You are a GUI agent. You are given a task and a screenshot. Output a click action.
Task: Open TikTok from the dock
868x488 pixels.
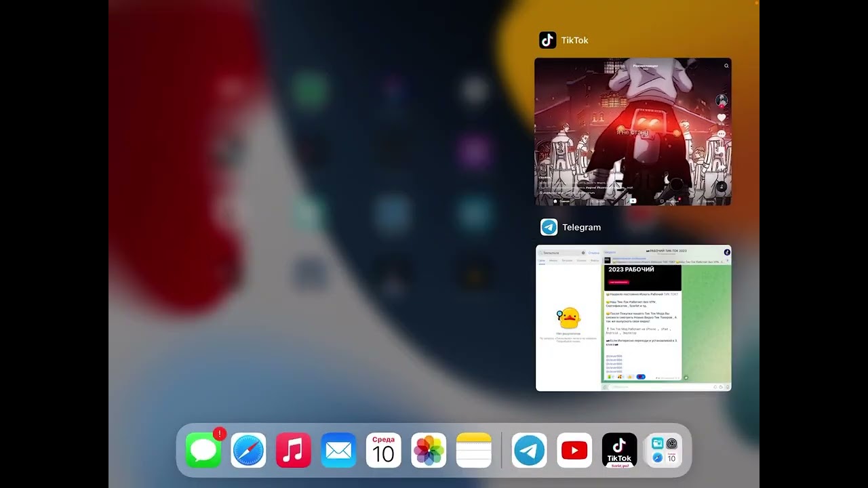coord(620,451)
